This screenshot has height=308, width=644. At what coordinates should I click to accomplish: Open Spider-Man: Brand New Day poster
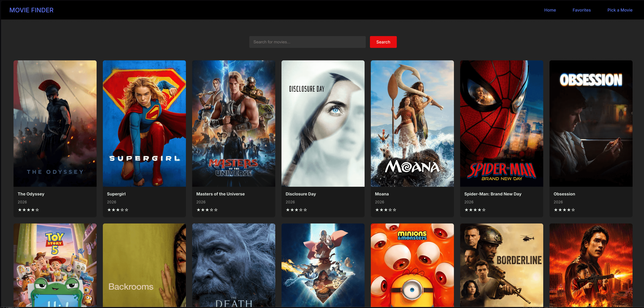[501, 123]
